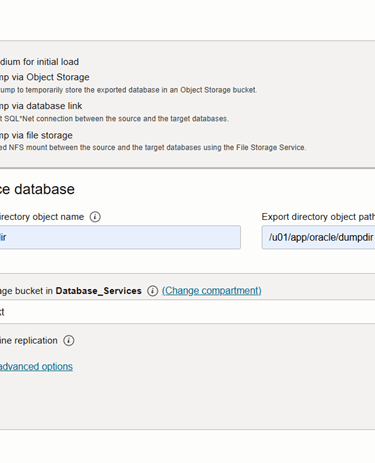375x463 pixels.
Task: Toggle the online replication option label
Action: (29, 341)
